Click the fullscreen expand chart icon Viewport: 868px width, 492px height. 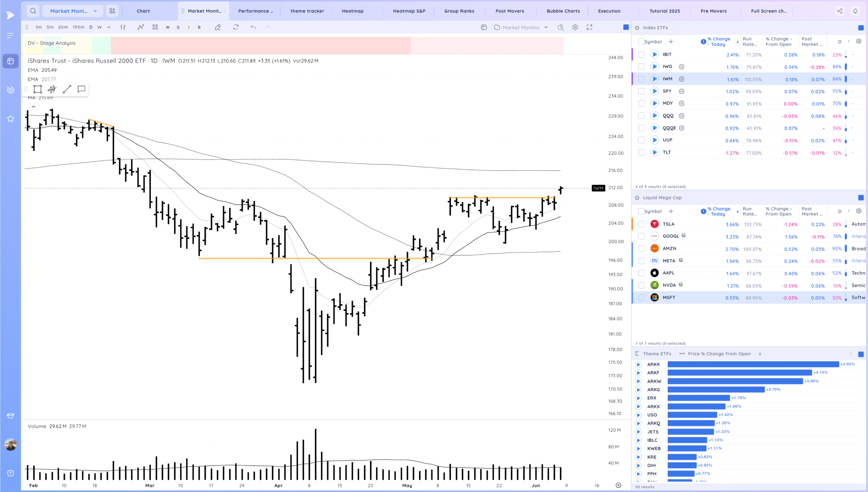(x=589, y=27)
